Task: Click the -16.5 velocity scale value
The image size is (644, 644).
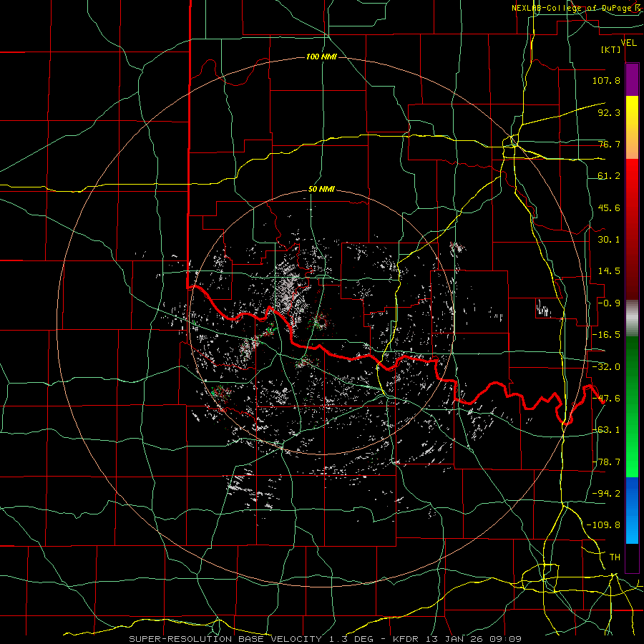Action: point(606,335)
